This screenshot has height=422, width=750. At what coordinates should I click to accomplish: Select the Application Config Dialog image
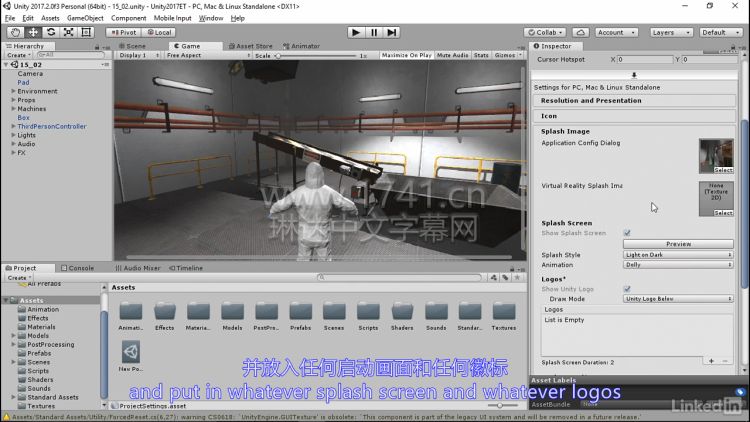[x=716, y=156]
